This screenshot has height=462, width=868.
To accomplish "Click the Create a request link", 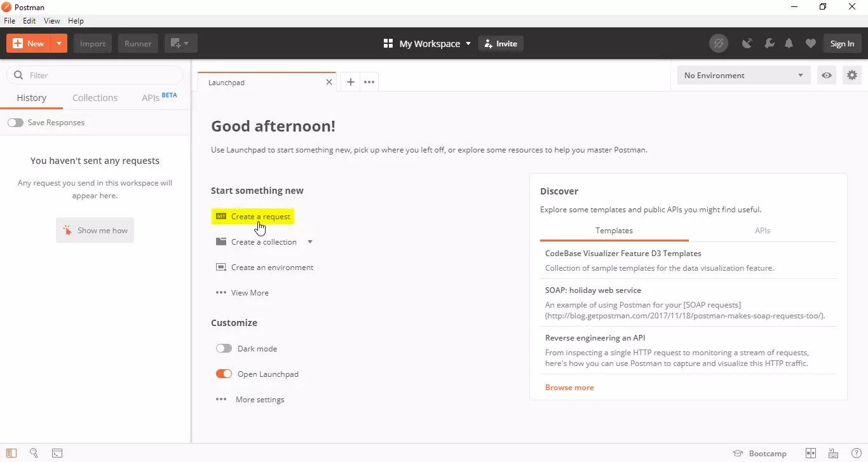I will coord(261,216).
